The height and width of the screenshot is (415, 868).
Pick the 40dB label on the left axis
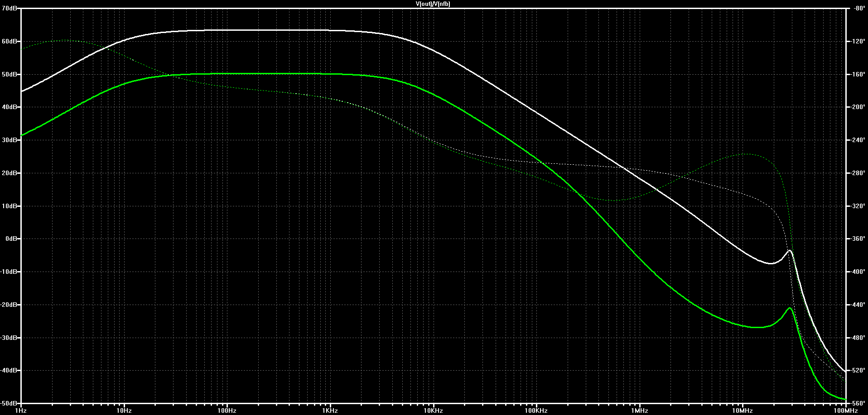tap(9, 107)
